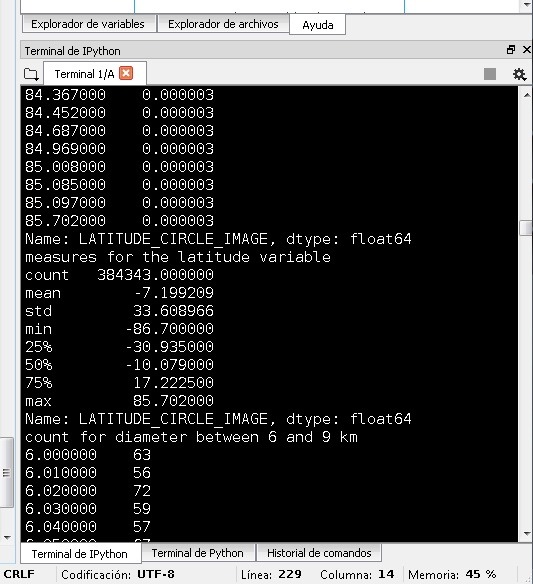The width and height of the screenshot is (533, 584).
Task: Close the Terminal de IPython pane
Action: pyautogui.click(x=527, y=50)
